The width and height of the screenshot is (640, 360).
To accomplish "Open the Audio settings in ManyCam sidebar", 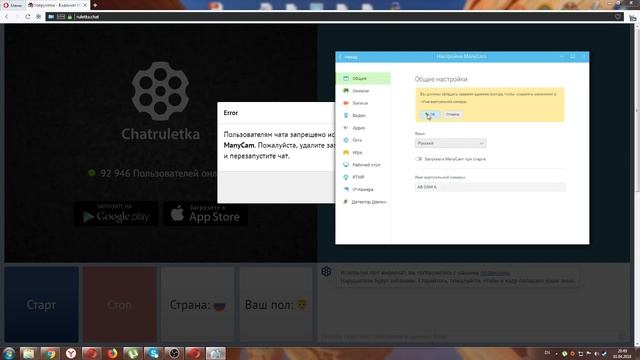I will pos(363,128).
